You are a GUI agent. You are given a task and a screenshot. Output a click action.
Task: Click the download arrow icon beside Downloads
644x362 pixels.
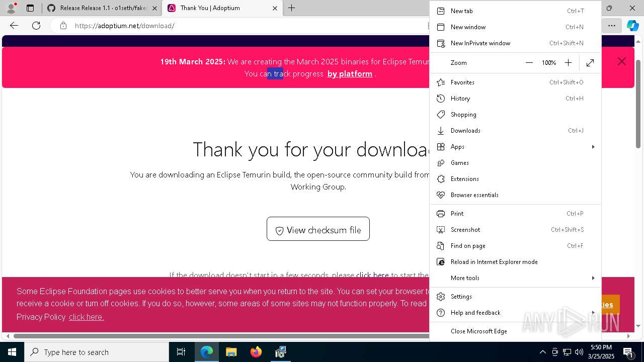[441, 131]
